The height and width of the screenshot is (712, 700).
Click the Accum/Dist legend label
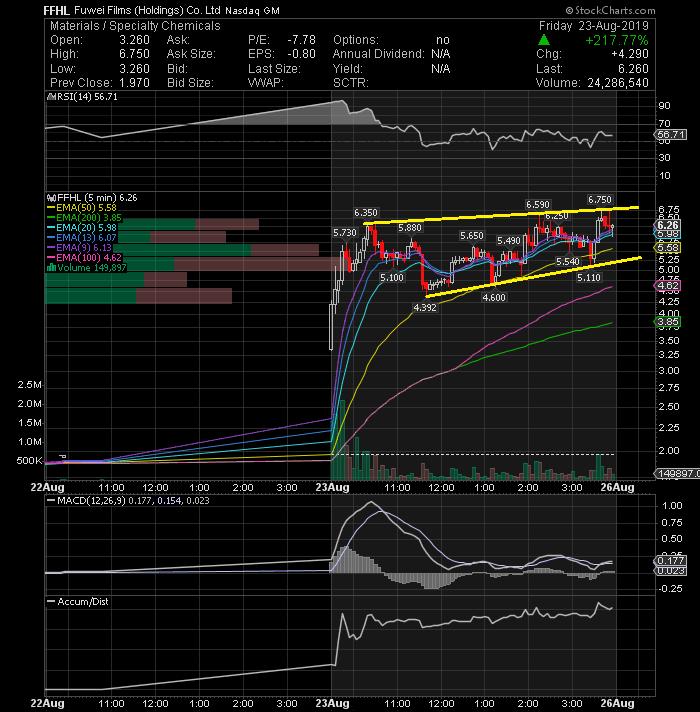pos(83,602)
